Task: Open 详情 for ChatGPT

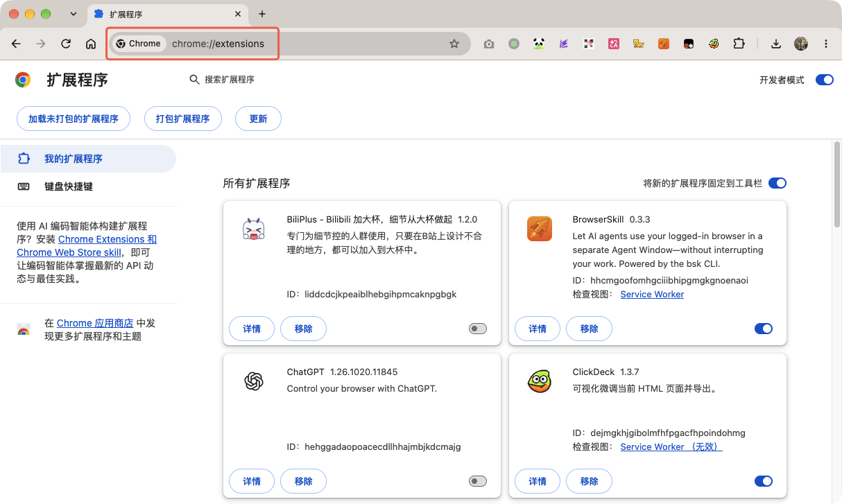Action: 252,481
